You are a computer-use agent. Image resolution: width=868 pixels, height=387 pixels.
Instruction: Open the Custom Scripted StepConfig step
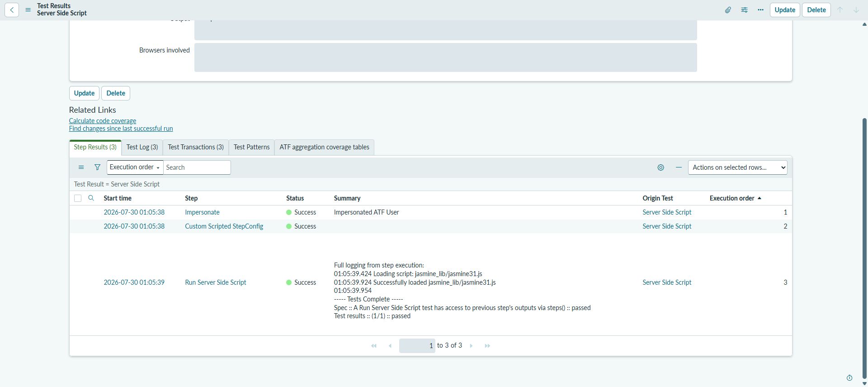(224, 226)
